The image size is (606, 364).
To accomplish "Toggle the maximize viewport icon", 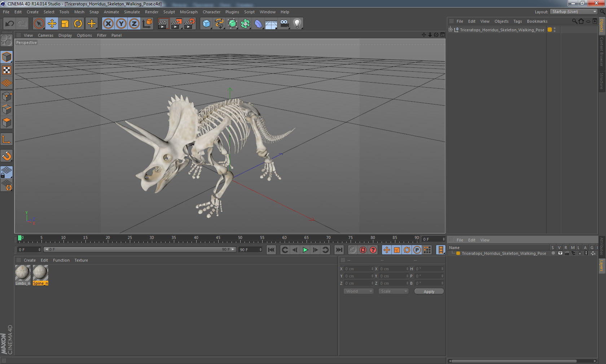I will coord(443,35).
